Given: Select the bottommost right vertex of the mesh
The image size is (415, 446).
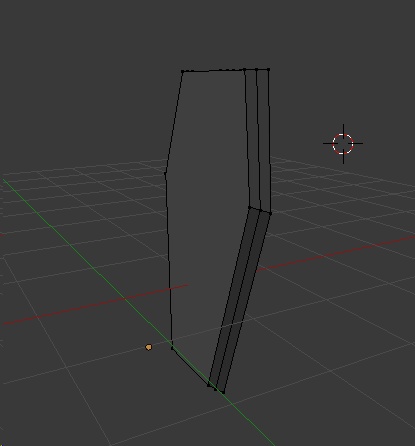Looking at the screenshot, I should [x=223, y=392].
